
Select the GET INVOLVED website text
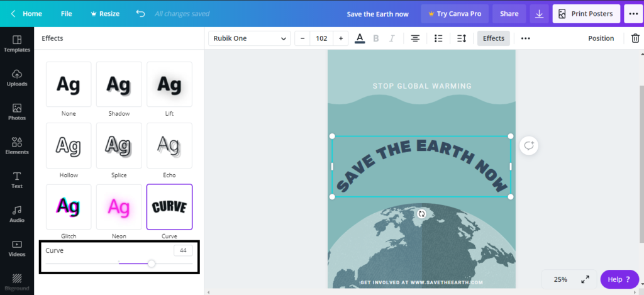point(421,282)
